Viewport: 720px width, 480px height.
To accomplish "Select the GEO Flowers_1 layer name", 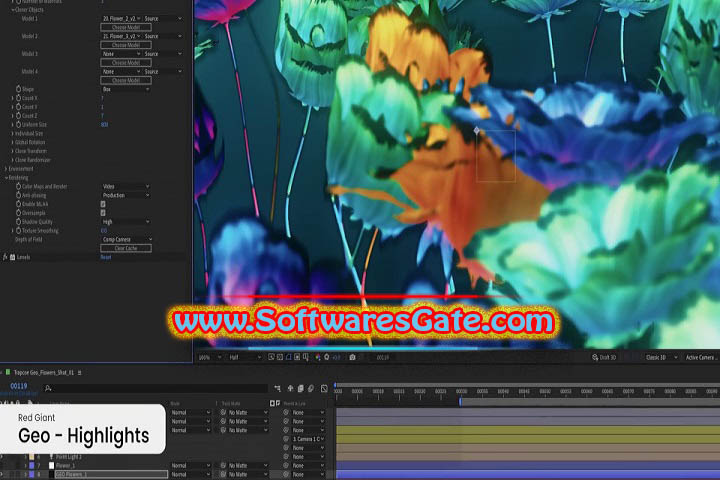I will 72,474.
